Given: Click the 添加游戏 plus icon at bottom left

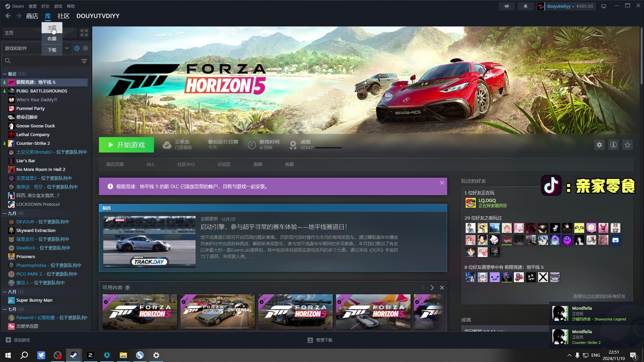Looking at the screenshot, I should [x=8, y=340].
